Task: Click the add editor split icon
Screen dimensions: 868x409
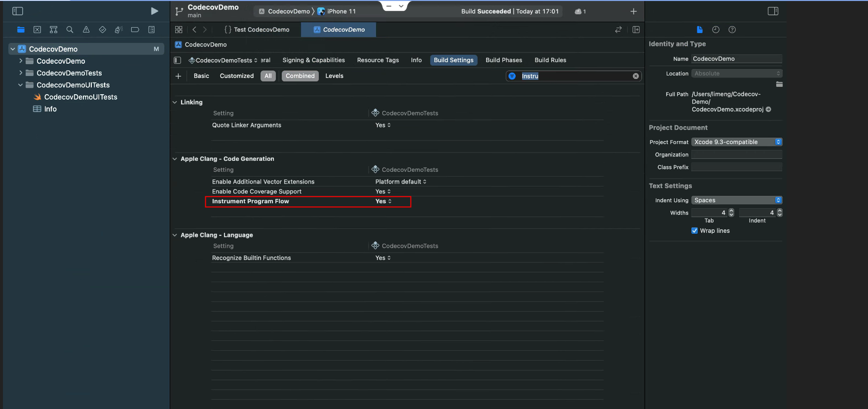Action: tap(636, 30)
